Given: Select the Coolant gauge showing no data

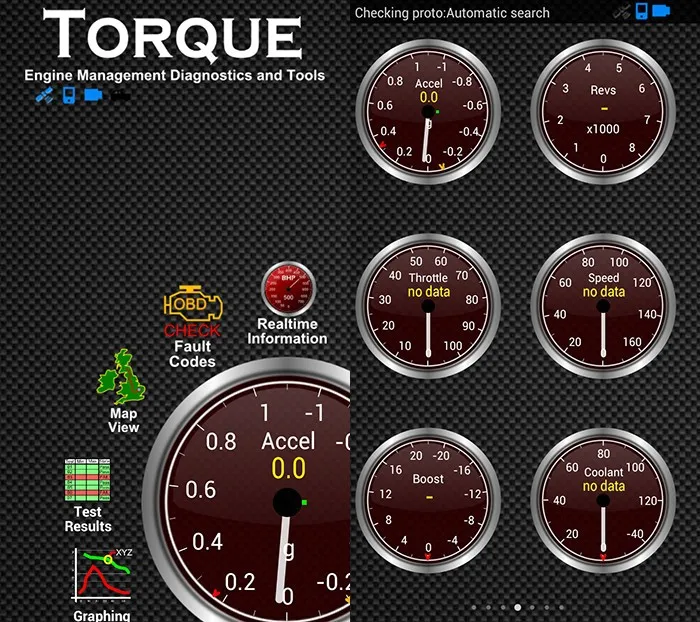Looking at the screenshot, I should point(603,501).
